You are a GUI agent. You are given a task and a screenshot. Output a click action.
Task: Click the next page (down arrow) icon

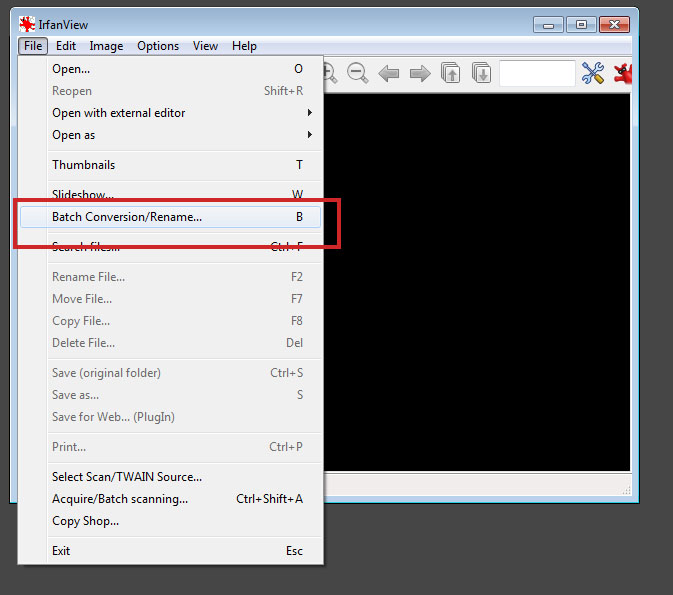pyautogui.click(x=481, y=73)
